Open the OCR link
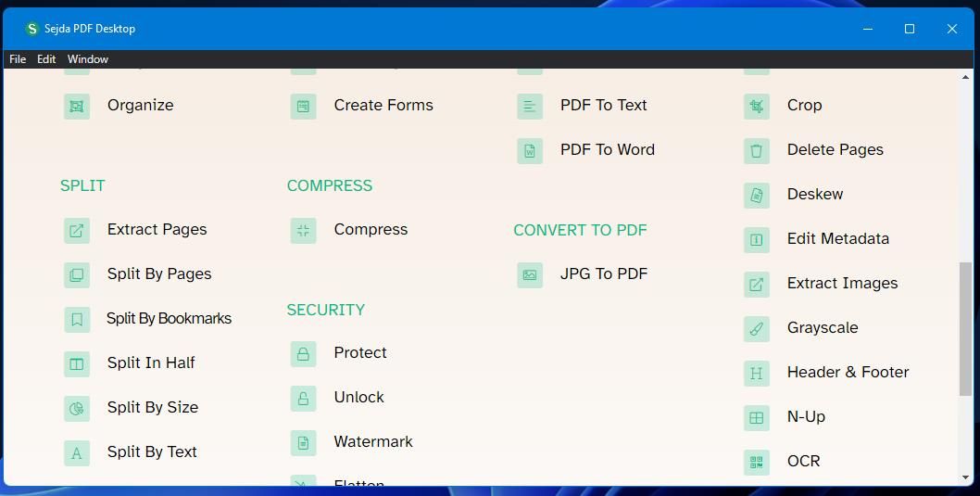The image size is (980, 496). click(804, 461)
